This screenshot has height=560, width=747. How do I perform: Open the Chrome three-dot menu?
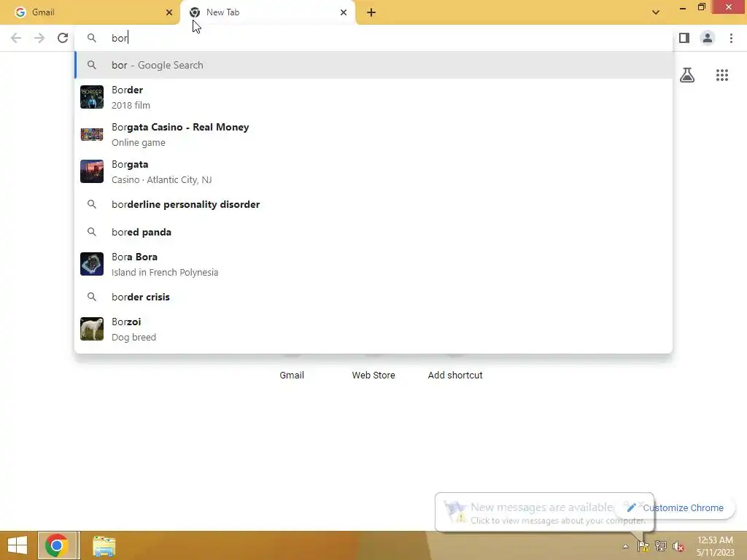pos(731,38)
